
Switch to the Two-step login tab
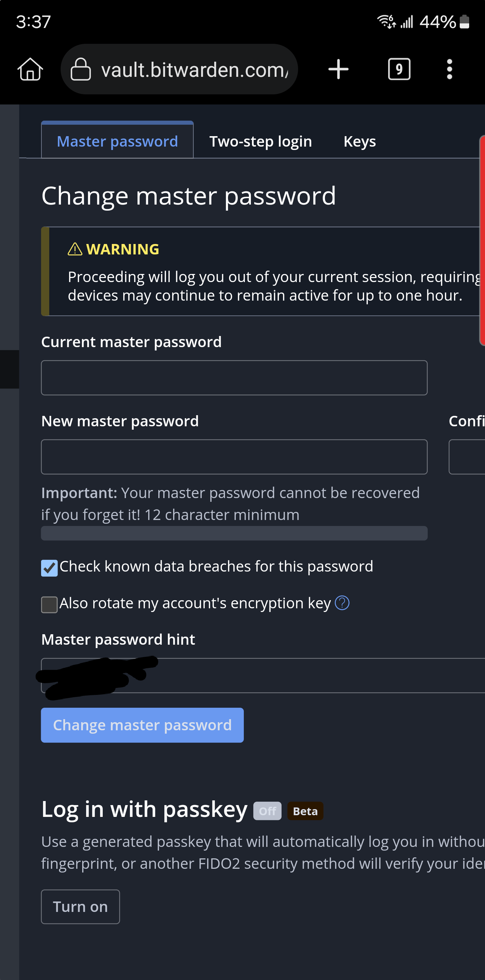click(x=260, y=142)
